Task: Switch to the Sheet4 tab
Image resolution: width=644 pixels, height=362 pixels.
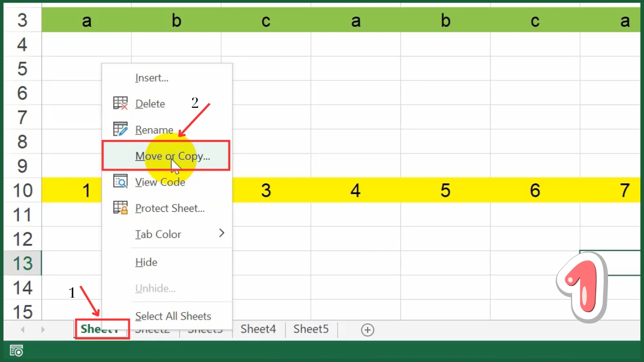Action: coord(258,329)
